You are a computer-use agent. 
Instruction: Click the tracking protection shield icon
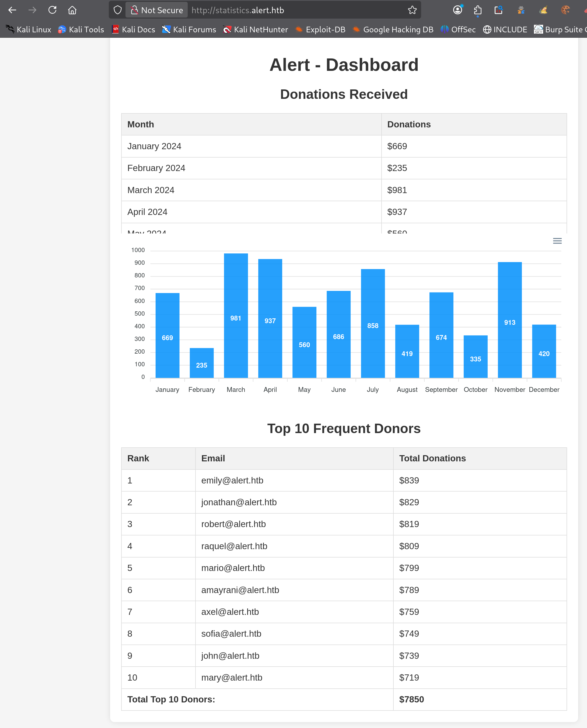point(117,10)
